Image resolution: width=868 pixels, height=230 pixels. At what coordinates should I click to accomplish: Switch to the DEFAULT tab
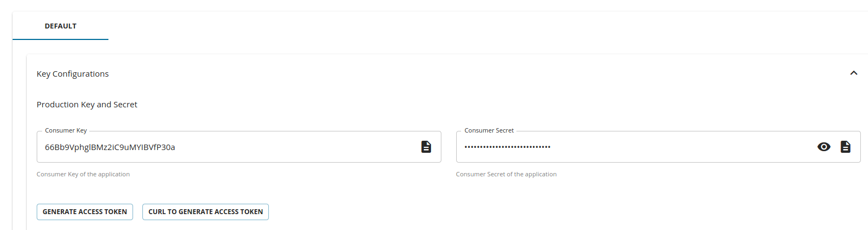tap(61, 26)
